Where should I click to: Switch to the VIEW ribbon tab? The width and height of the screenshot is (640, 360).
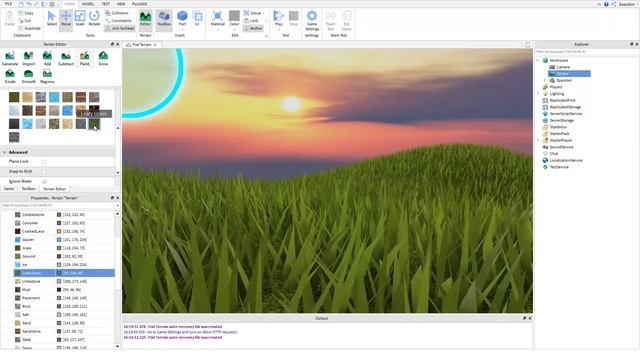(121, 4)
